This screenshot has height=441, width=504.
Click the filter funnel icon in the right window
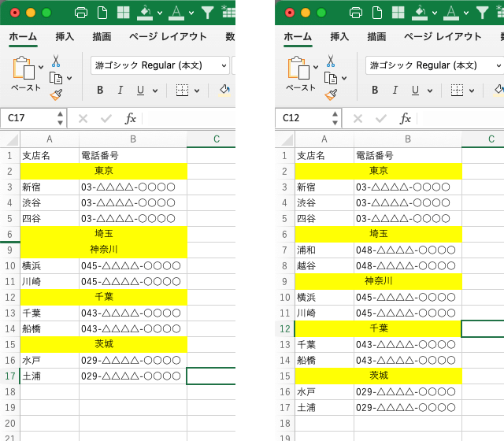tap(482, 13)
